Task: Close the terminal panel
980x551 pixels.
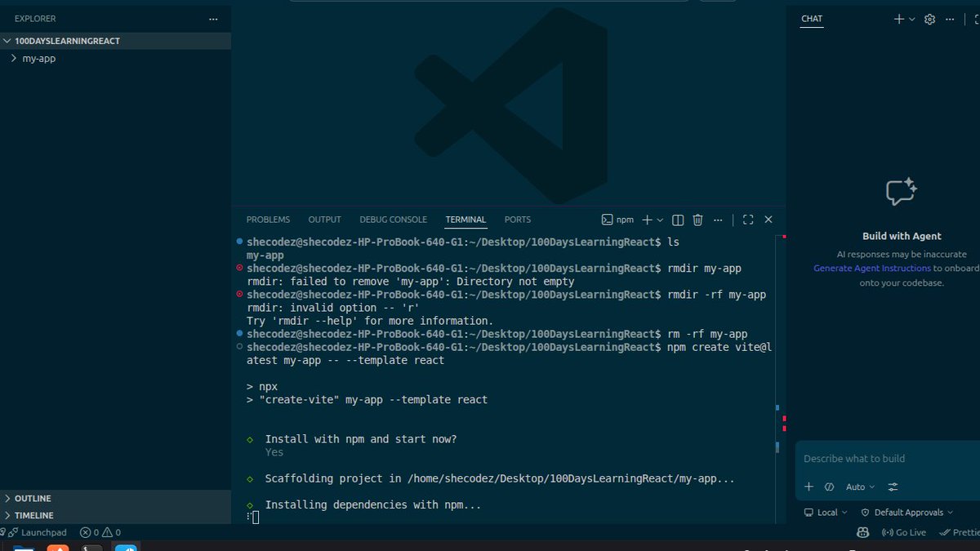Action: click(x=768, y=220)
